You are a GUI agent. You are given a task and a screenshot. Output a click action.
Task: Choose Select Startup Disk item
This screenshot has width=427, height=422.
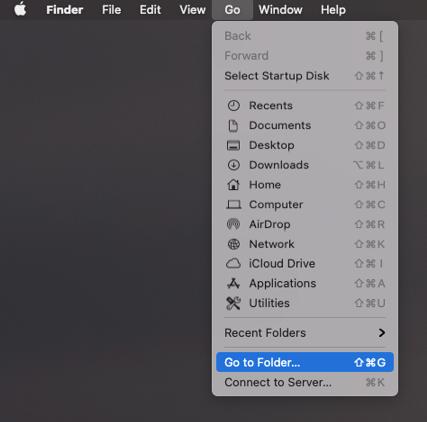[305, 76]
